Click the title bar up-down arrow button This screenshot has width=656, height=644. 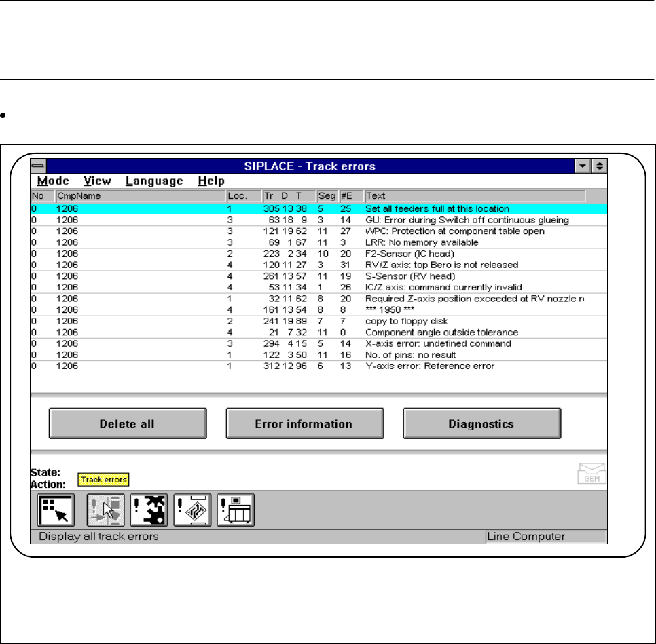coord(600,166)
